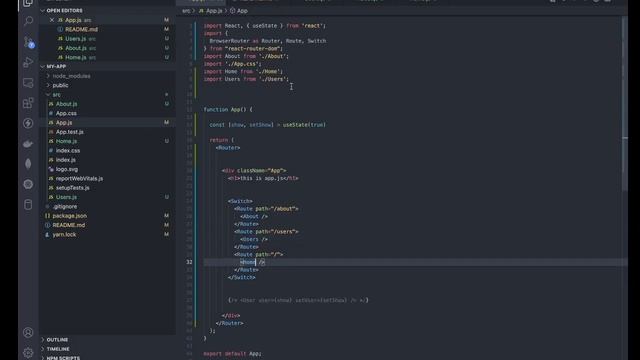
Task: Open package.json in the file tree
Action: click(107, 216)
